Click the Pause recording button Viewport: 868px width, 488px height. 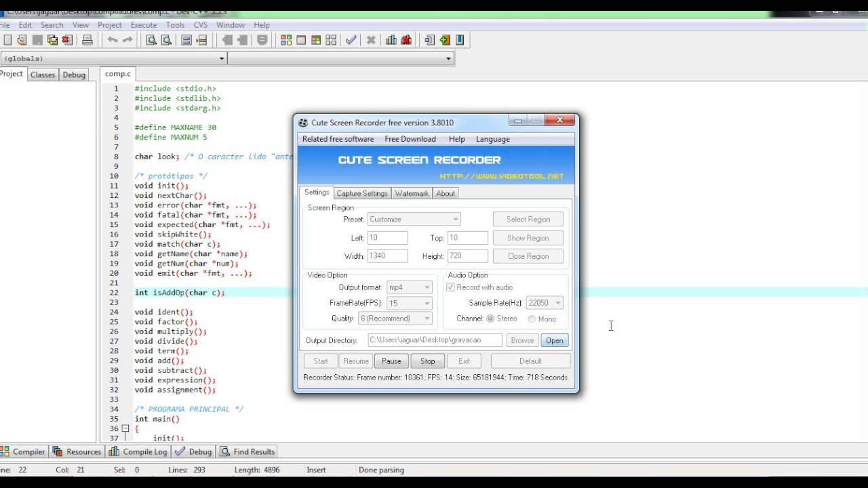click(391, 361)
